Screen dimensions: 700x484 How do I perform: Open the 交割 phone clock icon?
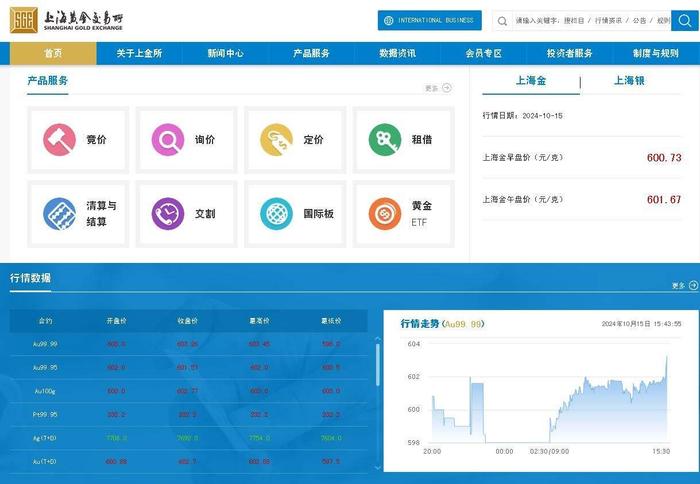click(x=168, y=214)
